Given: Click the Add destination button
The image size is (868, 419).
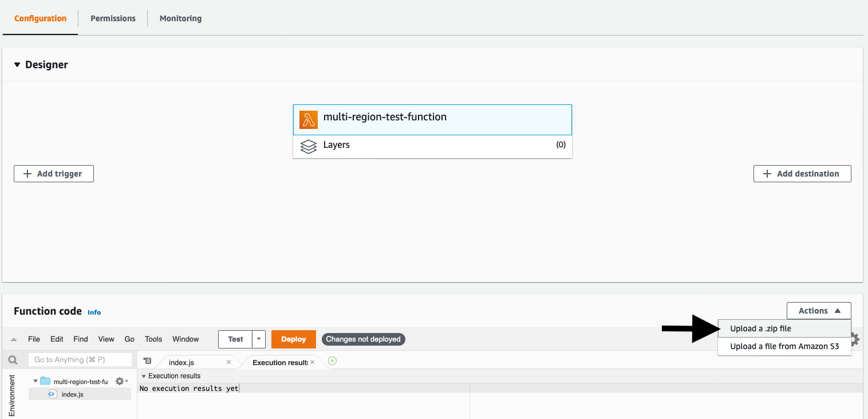Looking at the screenshot, I should (x=802, y=174).
